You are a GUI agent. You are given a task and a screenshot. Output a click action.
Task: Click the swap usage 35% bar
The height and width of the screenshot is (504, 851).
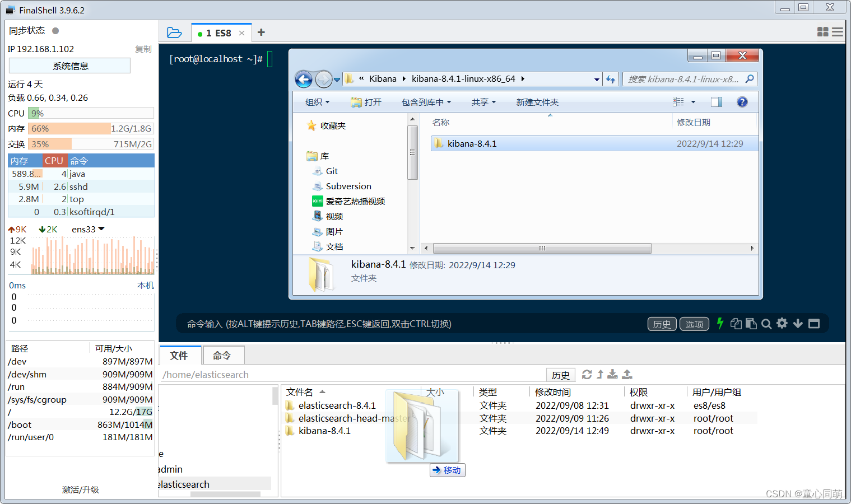pos(91,144)
